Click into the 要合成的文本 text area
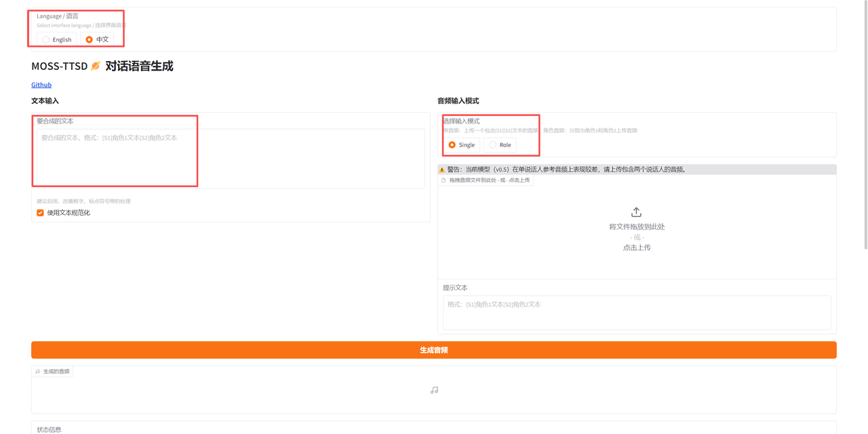 click(231, 158)
